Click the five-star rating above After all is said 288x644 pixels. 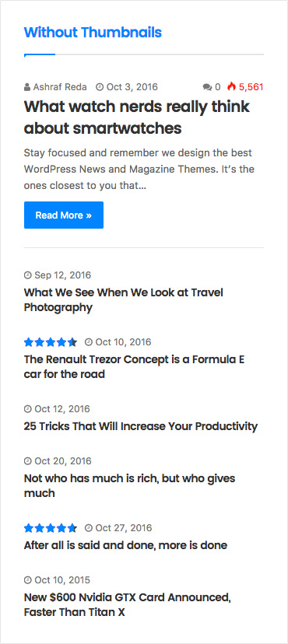(x=51, y=528)
